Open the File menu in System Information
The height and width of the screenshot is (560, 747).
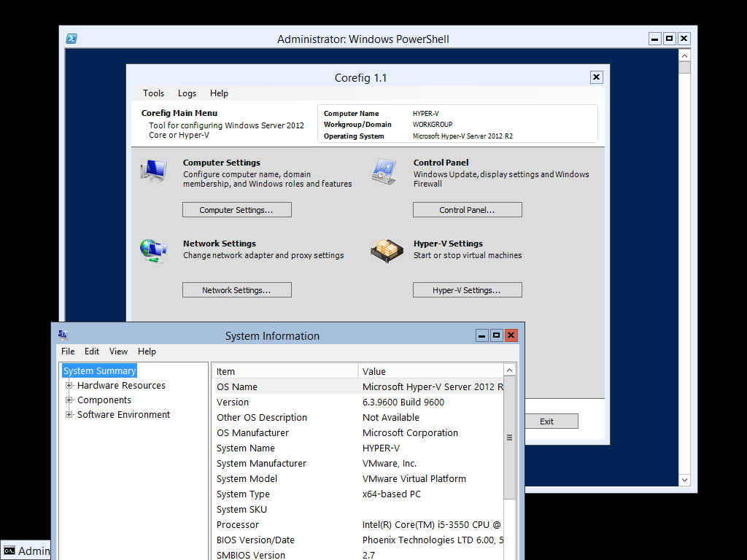click(68, 351)
